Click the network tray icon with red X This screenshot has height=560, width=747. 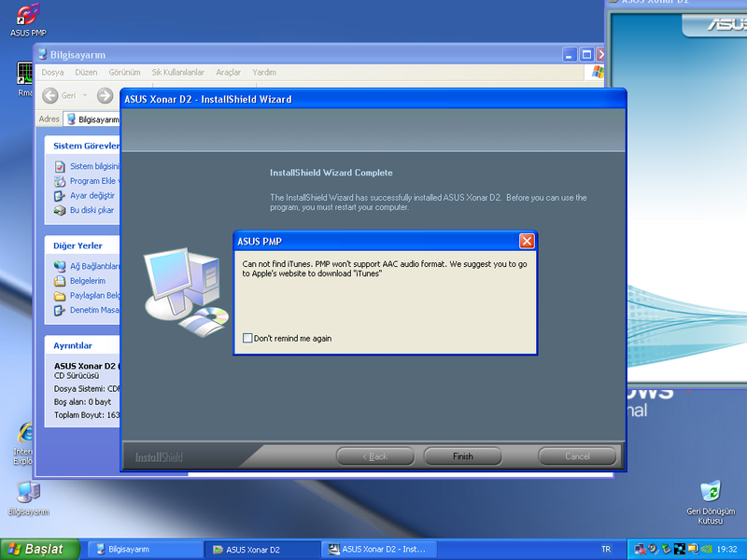tap(641, 550)
